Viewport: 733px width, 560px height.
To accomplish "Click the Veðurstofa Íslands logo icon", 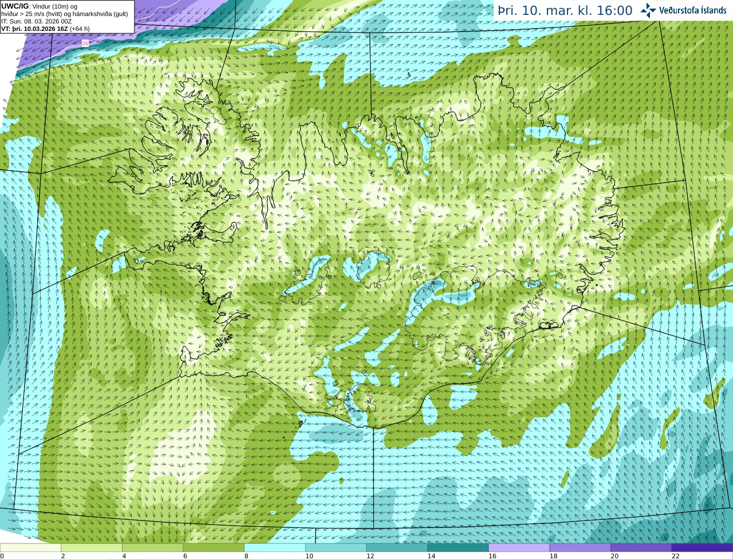I will [x=648, y=10].
